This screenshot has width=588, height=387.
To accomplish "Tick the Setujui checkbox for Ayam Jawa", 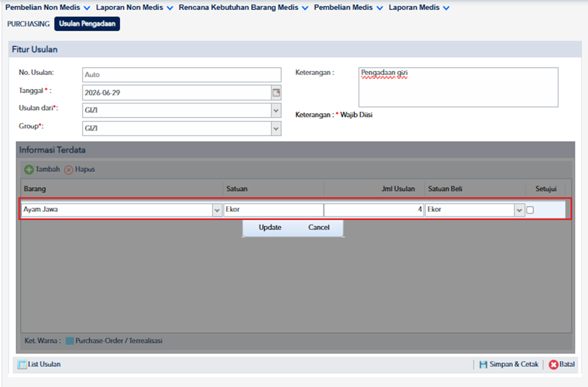I will point(530,210).
